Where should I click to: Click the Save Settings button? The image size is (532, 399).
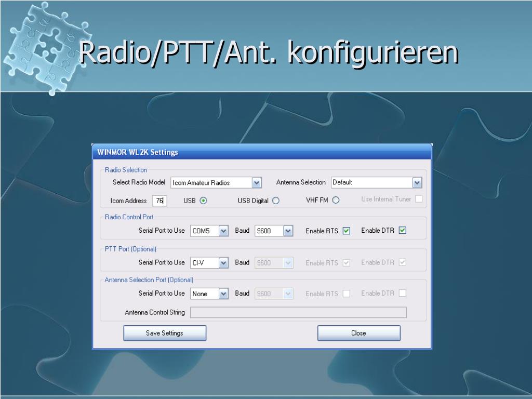coord(165,333)
